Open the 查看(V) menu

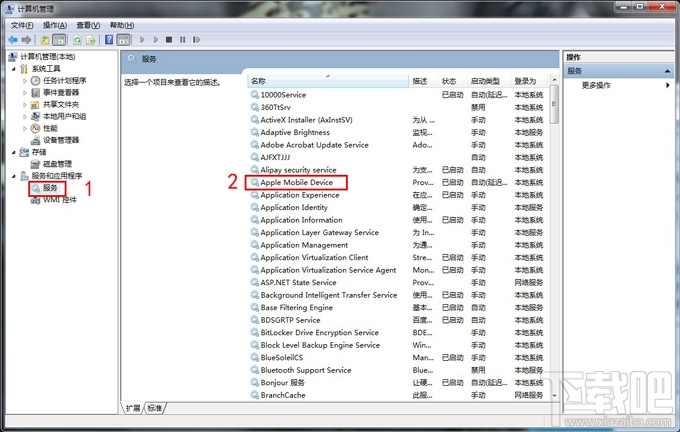coord(88,26)
